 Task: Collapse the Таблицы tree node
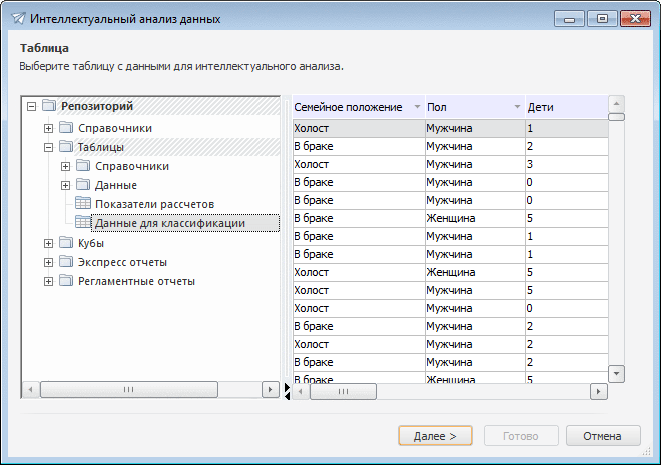pos(49,147)
